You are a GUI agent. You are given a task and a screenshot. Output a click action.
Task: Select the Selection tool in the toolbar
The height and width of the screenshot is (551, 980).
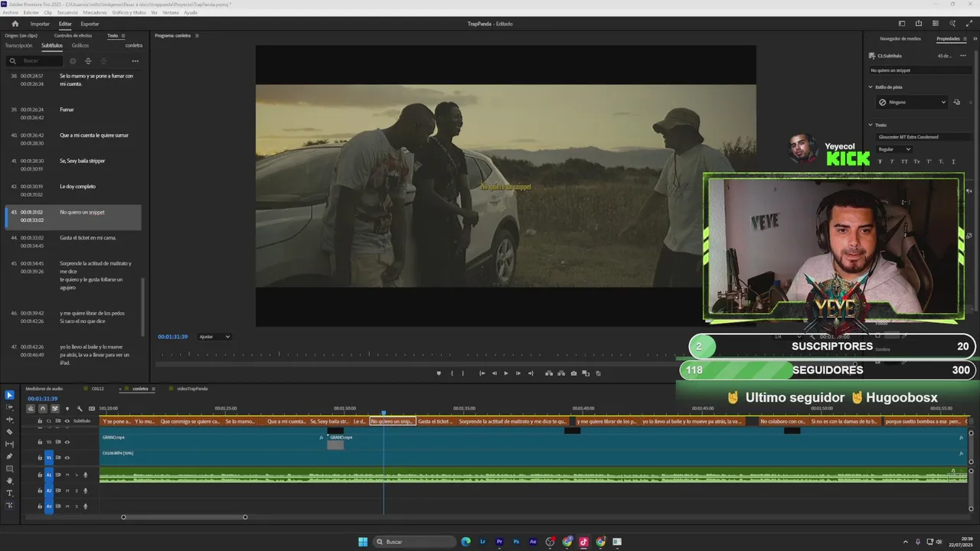pyautogui.click(x=9, y=395)
